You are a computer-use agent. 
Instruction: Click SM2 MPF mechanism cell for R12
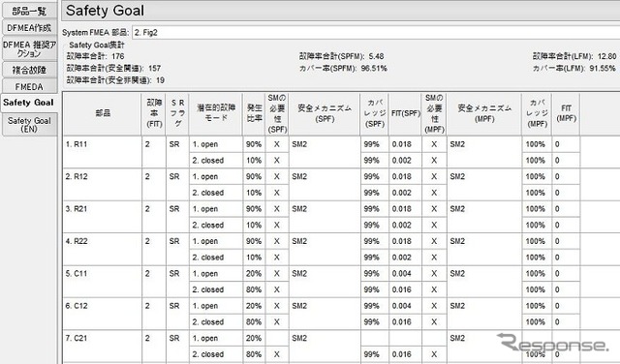pos(484,185)
